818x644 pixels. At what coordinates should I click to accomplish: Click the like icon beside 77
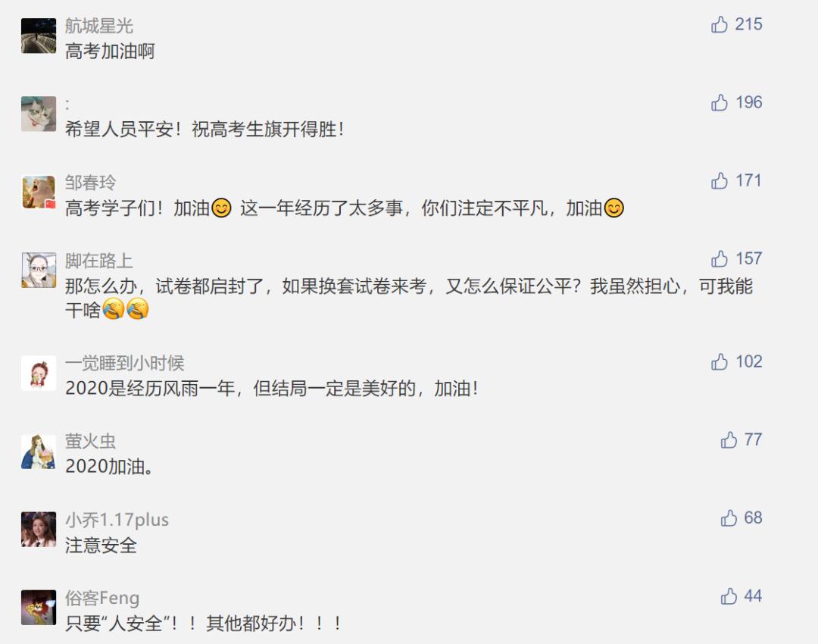[x=729, y=440]
